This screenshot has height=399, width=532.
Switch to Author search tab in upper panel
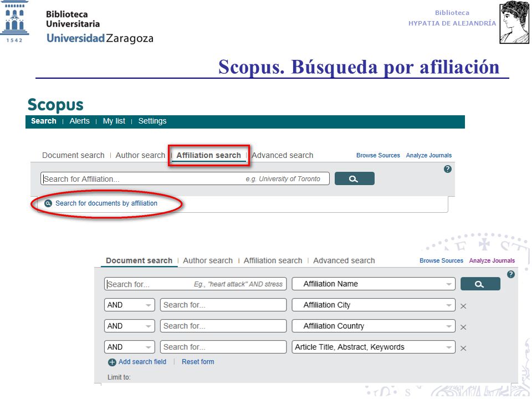[140, 155]
